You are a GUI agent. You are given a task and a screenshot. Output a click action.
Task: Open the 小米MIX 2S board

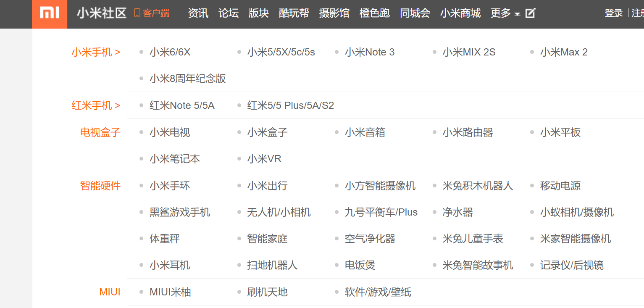[x=469, y=52]
